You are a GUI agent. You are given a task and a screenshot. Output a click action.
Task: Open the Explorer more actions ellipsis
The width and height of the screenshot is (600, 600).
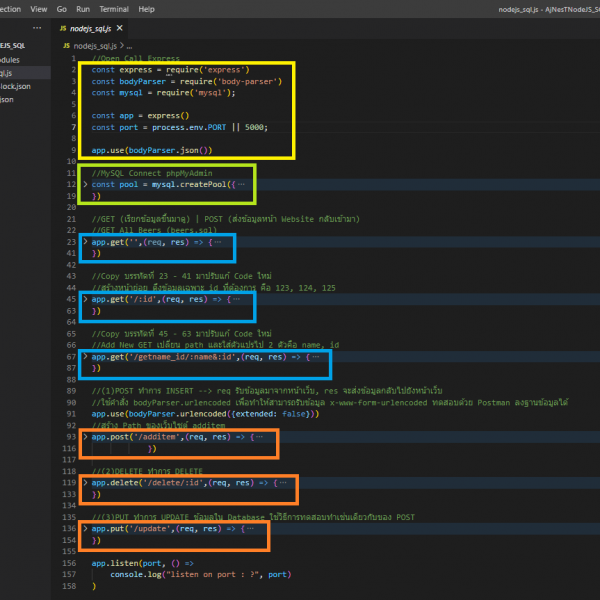36,30
